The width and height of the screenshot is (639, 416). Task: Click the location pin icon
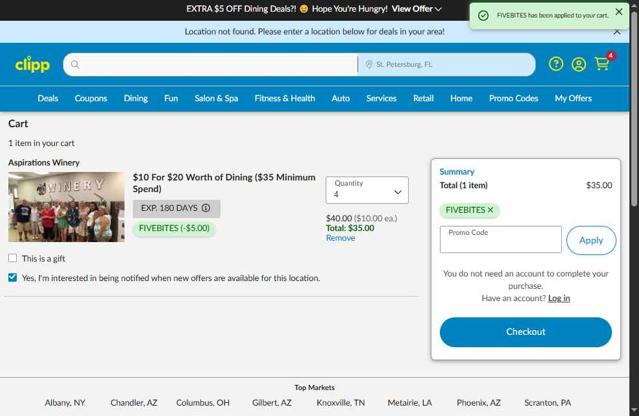(x=369, y=64)
